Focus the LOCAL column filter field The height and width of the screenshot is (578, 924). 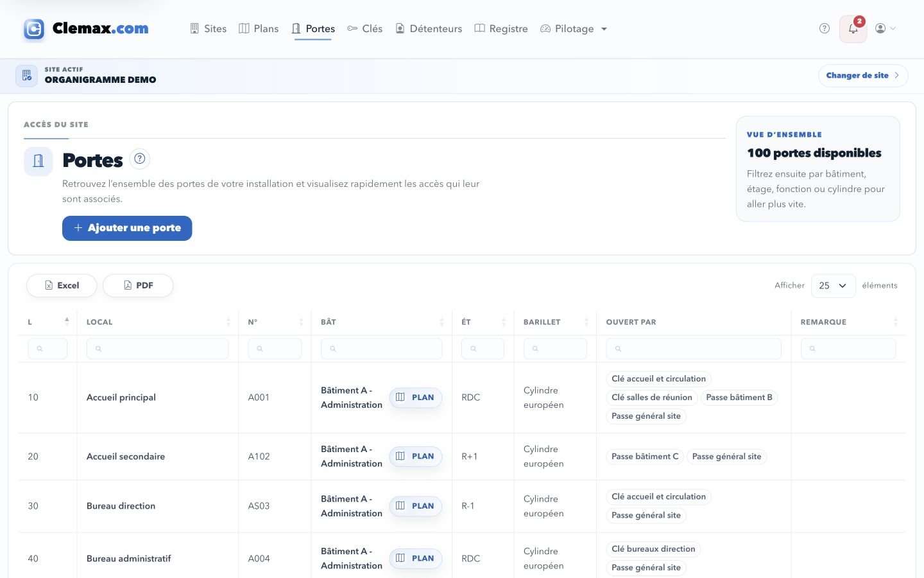(157, 349)
